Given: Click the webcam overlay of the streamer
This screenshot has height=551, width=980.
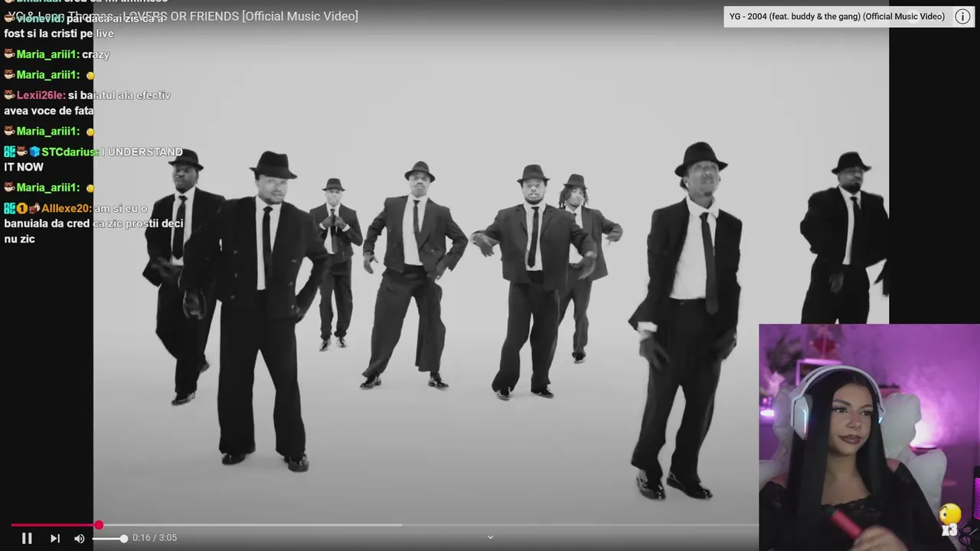Looking at the screenshot, I should pyautogui.click(x=869, y=437).
